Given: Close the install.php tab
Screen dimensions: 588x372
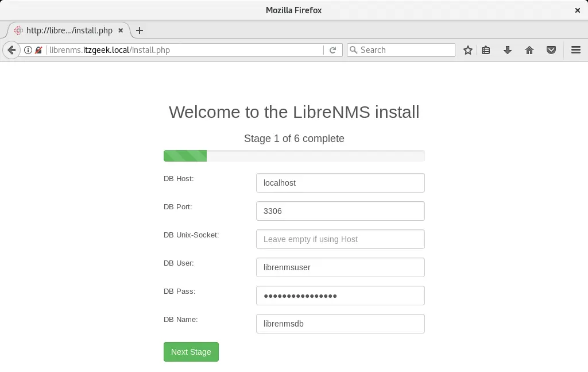Looking at the screenshot, I should pyautogui.click(x=121, y=30).
